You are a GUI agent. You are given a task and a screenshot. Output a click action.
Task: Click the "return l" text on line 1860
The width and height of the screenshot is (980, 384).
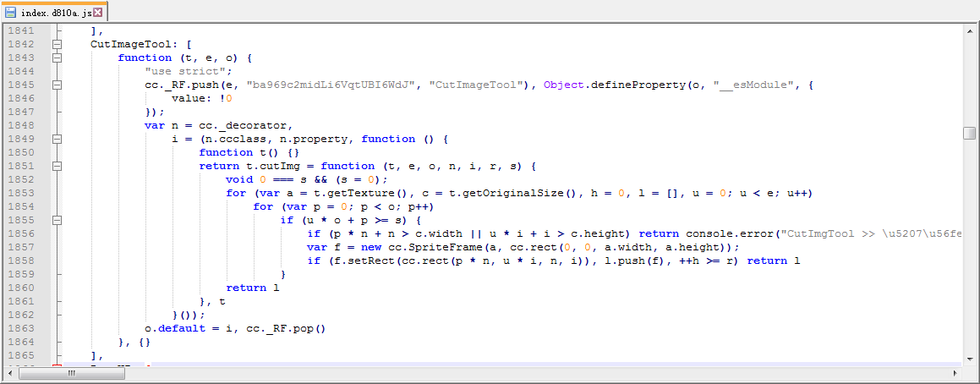pos(253,288)
